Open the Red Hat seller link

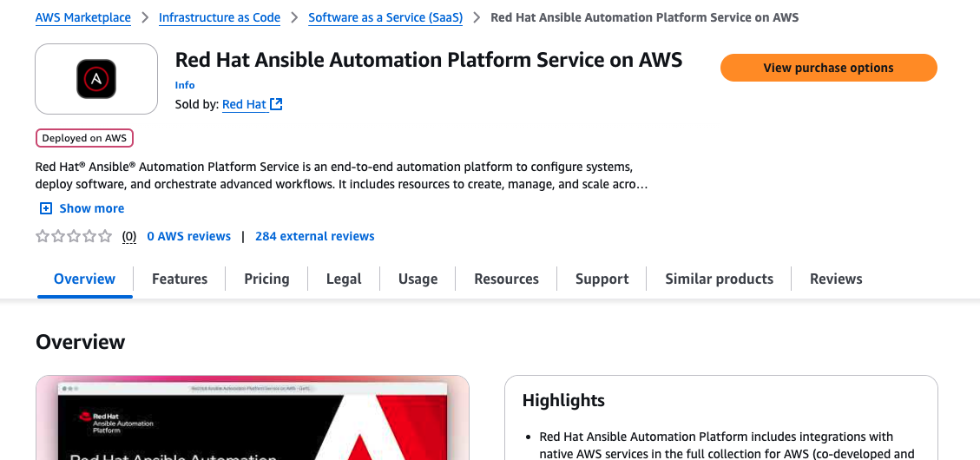245,104
